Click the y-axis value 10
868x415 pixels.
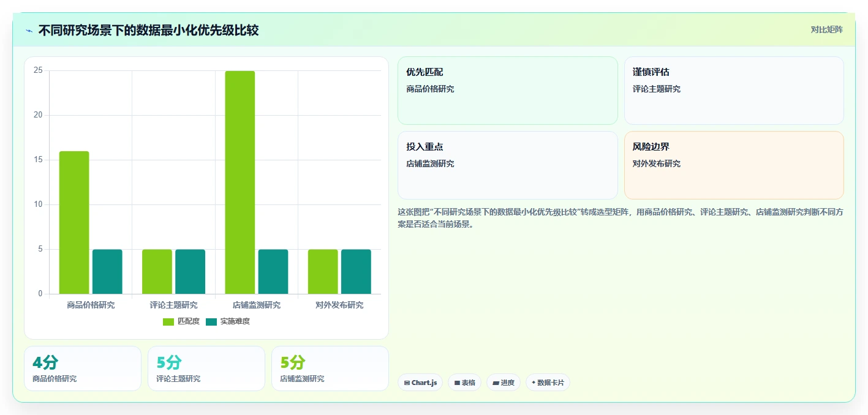pyautogui.click(x=38, y=204)
